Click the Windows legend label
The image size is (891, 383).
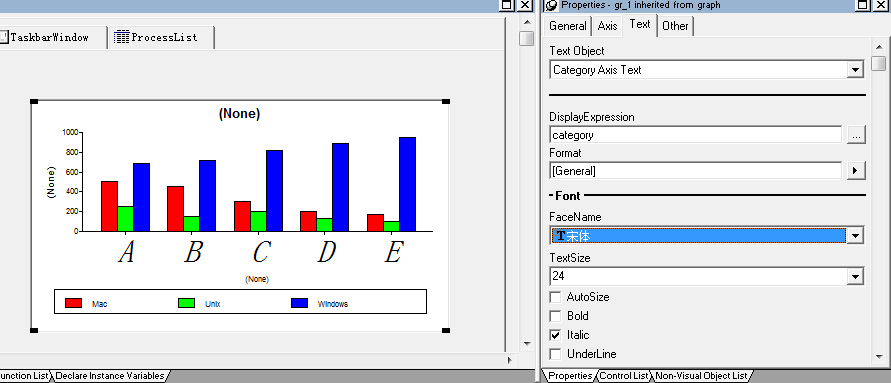(332, 304)
